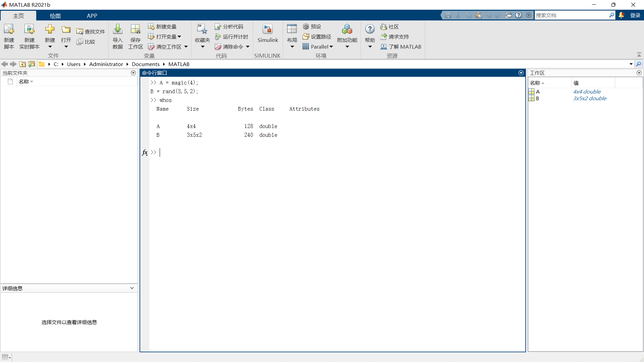Click the switch windows icon
Image resolution: width=644 pixels, height=362 pixels.
pyautogui.click(x=508, y=15)
